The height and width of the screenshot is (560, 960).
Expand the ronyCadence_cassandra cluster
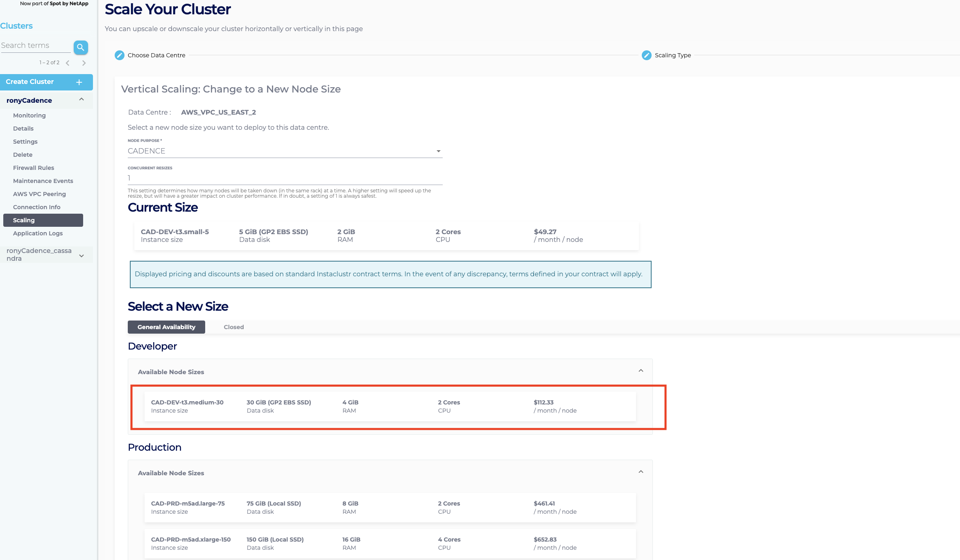[x=82, y=255]
